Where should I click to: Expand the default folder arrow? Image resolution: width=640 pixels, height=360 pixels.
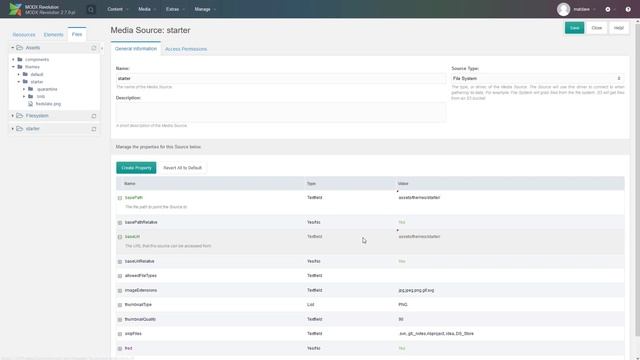point(19,74)
